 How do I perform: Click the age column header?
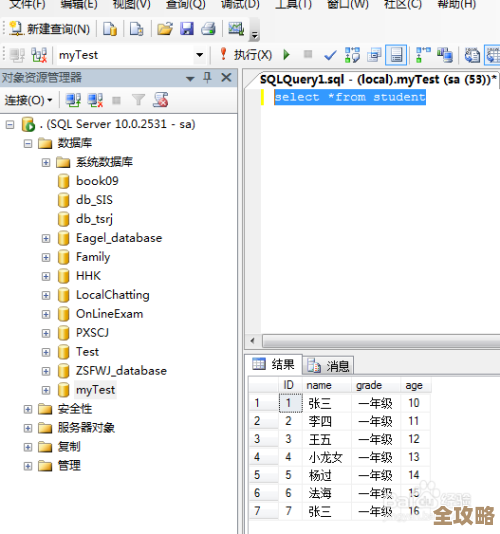point(416,385)
